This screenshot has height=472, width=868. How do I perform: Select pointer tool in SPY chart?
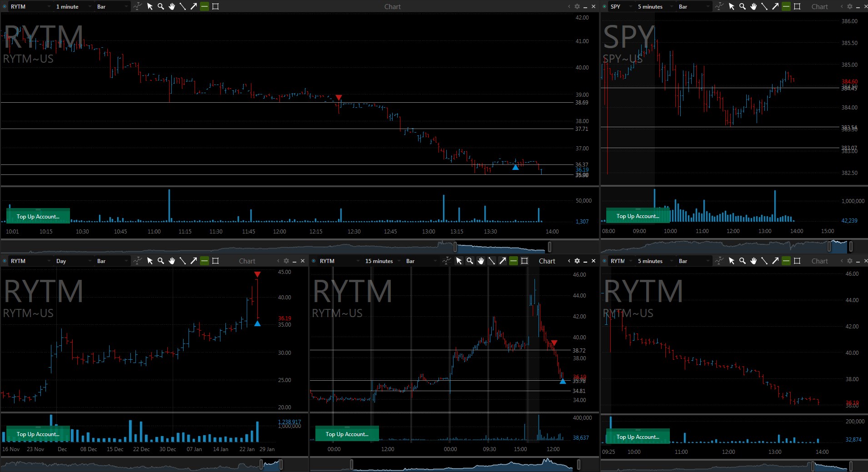[732, 6]
